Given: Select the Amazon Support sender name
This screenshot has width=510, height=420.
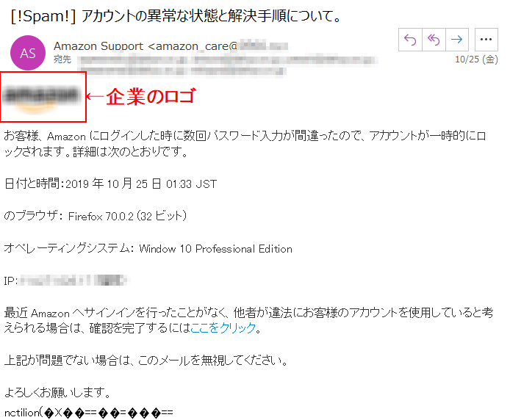Looking at the screenshot, I should pyautogui.click(x=98, y=46).
